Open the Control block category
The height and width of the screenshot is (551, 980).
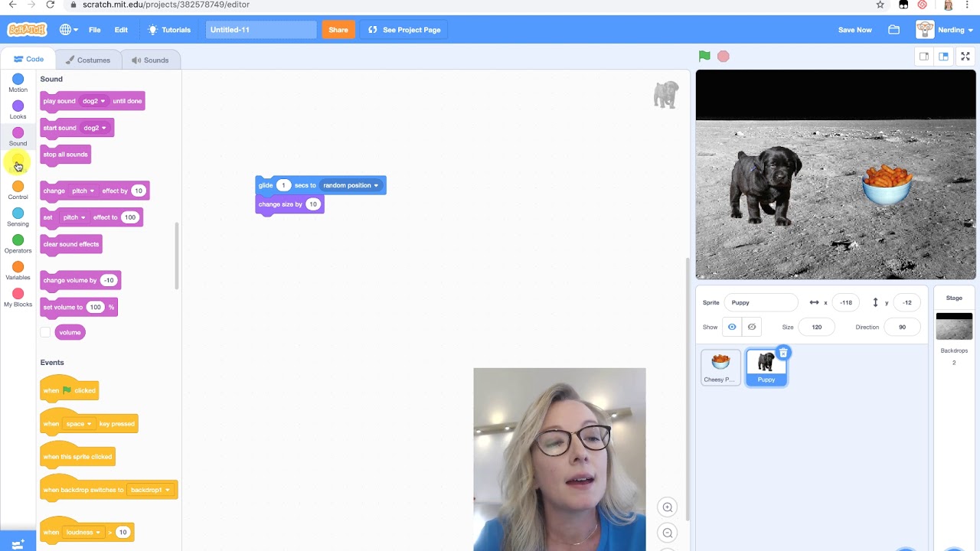[x=18, y=191]
